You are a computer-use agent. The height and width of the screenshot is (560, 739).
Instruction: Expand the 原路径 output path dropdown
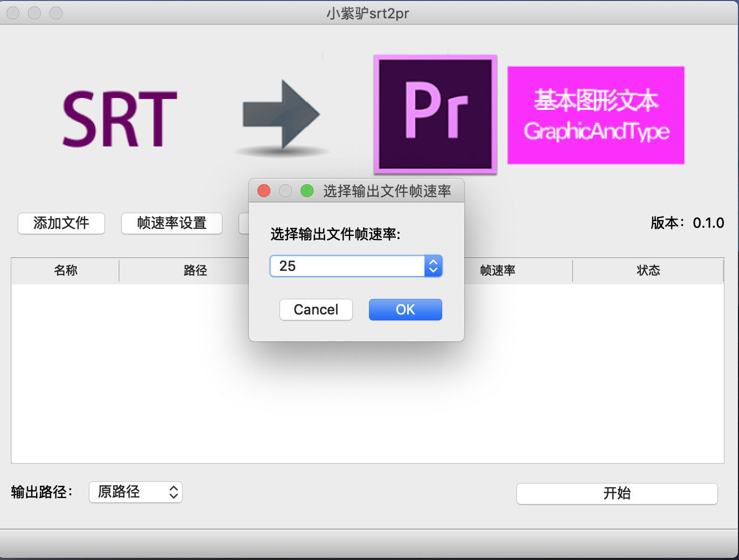tap(136, 492)
